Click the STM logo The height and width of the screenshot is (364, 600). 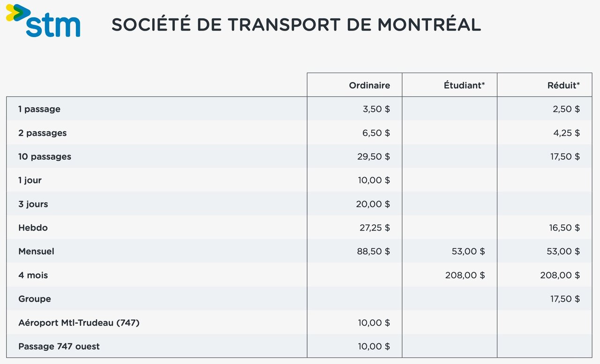(43, 21)
